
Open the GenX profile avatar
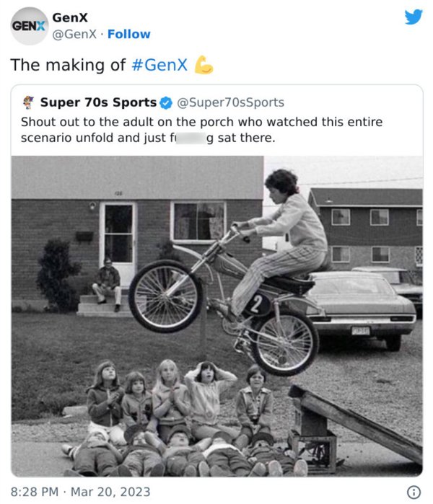tap(30, 26)
